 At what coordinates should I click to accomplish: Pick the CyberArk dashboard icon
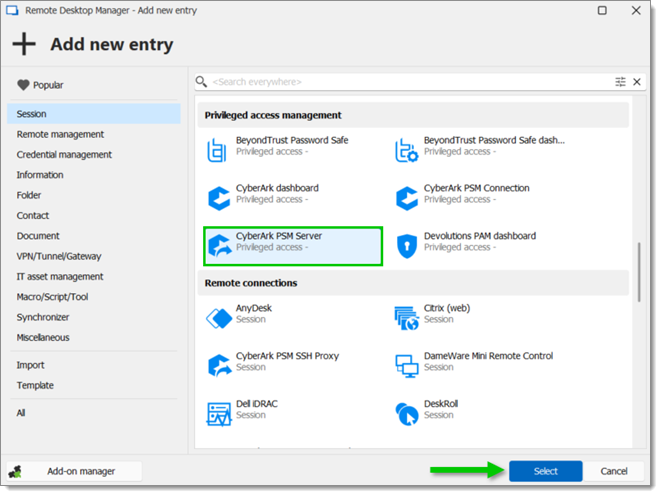click(219, 198)
